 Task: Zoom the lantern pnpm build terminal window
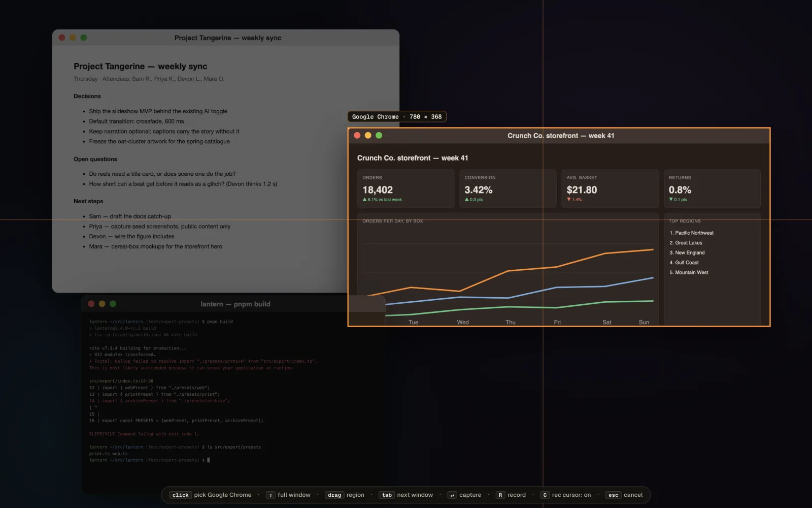point(113,304)
